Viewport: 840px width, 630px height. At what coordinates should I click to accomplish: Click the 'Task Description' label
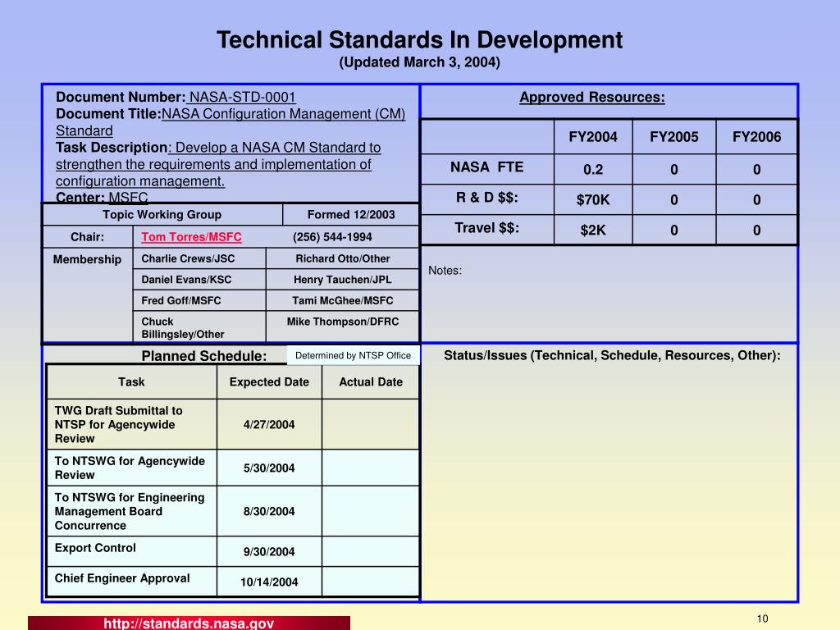pyautogui.click(x=112, y=148)
